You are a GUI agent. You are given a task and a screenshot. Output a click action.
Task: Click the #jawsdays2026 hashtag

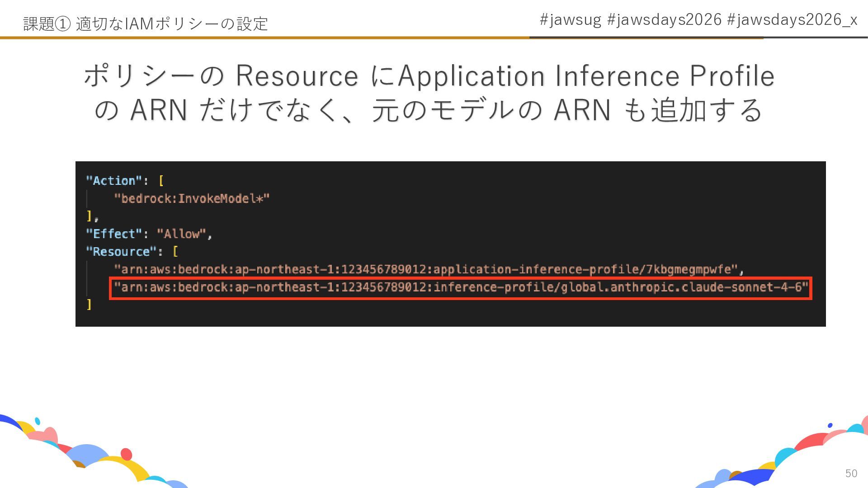click(x=664, y=20)
